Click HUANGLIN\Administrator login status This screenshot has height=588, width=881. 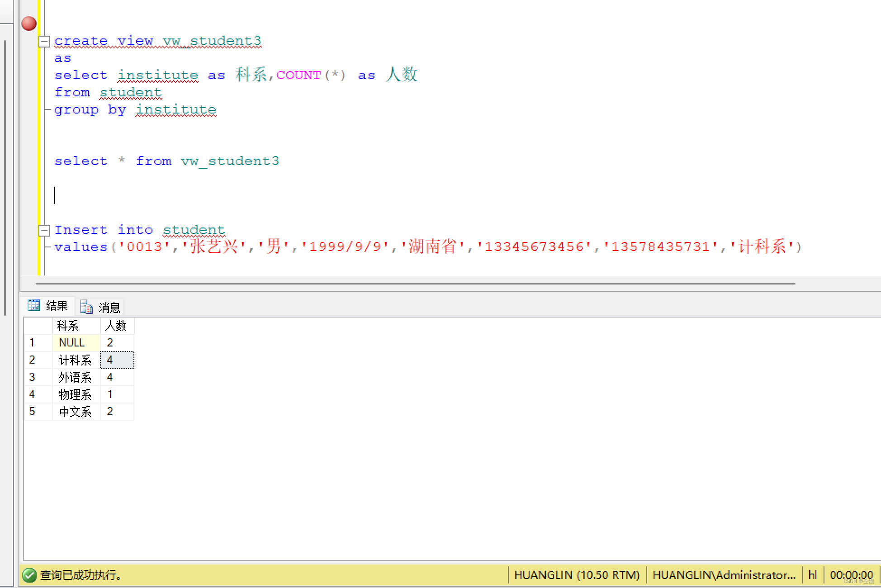pyautogui.click(x=724, y=575)
